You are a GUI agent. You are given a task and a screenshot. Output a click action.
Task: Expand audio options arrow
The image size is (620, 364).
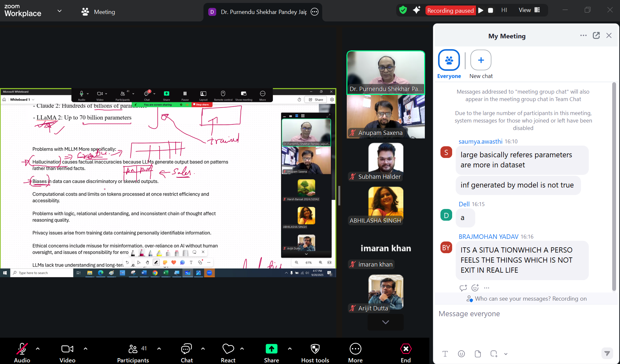click(38, 349)
